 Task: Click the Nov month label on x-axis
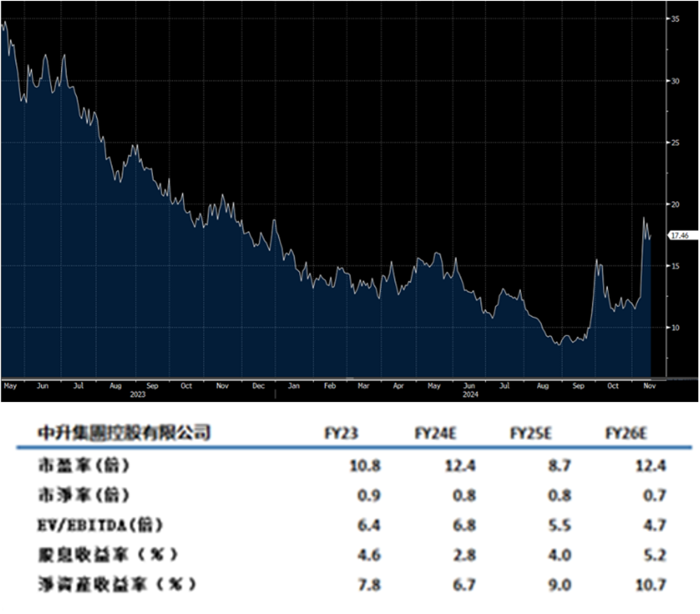(651, 386)
